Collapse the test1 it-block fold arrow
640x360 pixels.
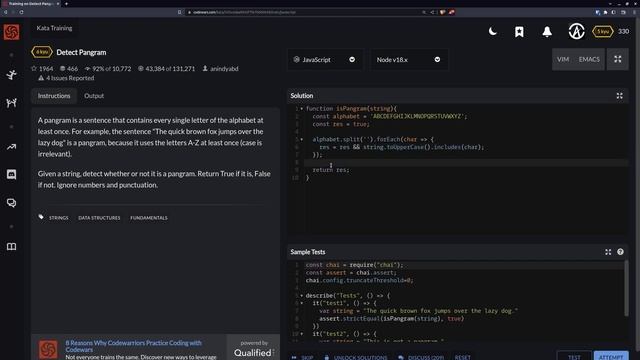pos(302,303)
